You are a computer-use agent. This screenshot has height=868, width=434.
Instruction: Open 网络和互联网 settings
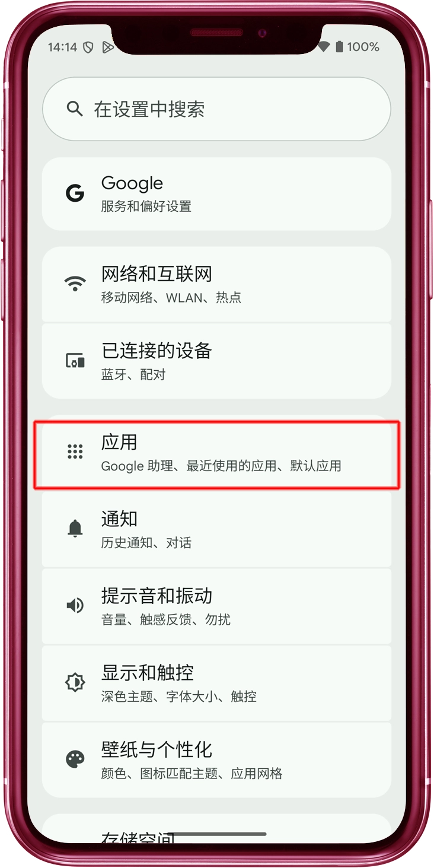pyautogui.click(x=216, y=284)
